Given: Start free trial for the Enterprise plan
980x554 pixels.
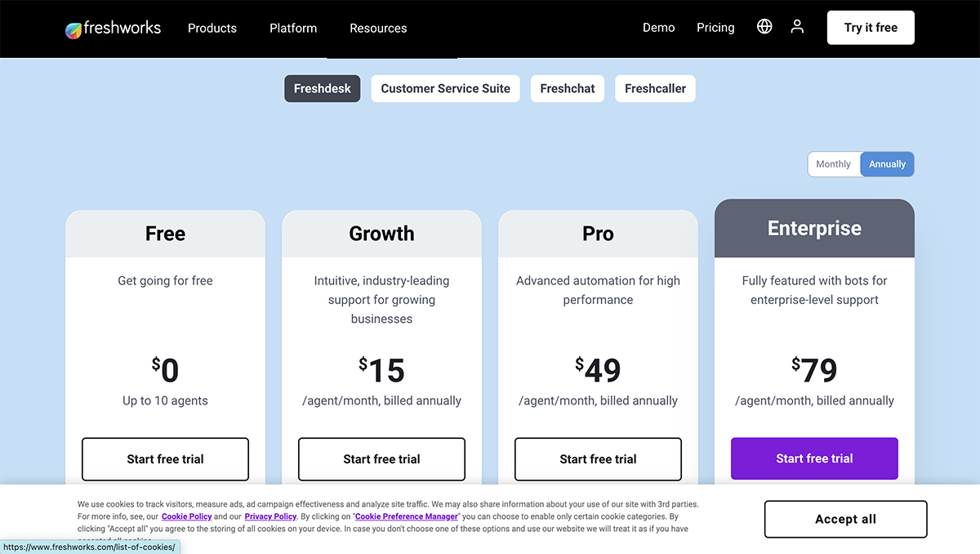Looking at the screenshot, I should coord(814,458).
